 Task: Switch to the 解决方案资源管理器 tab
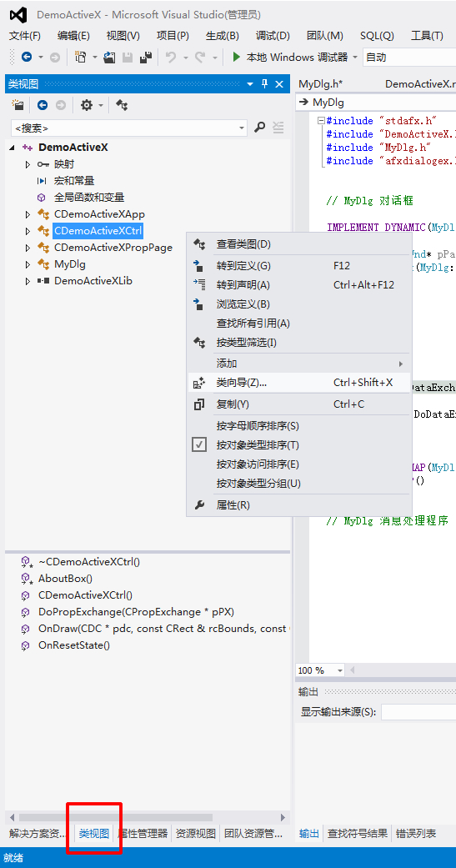coord(38,833)
